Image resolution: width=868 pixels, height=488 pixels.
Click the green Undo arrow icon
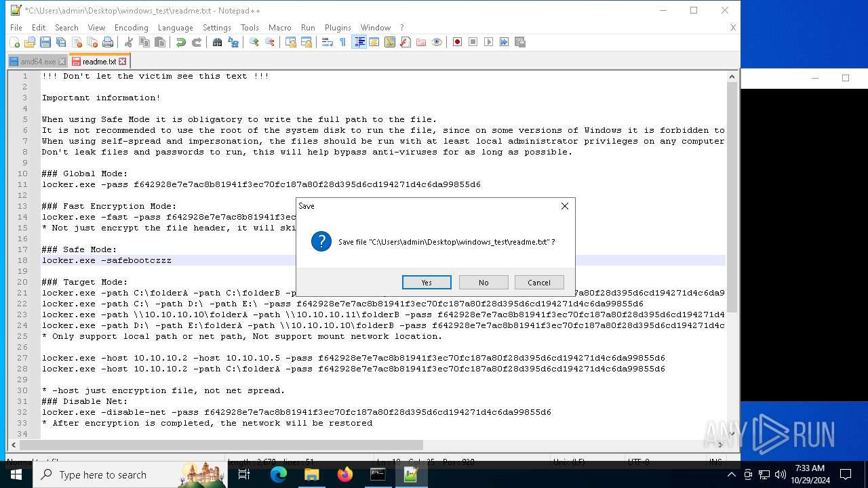[180, 42]
